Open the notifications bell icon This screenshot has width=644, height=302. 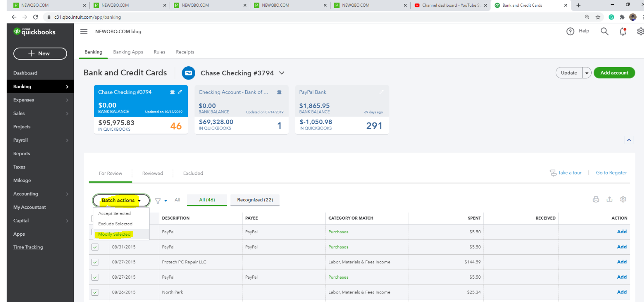(x=623, y=32)
